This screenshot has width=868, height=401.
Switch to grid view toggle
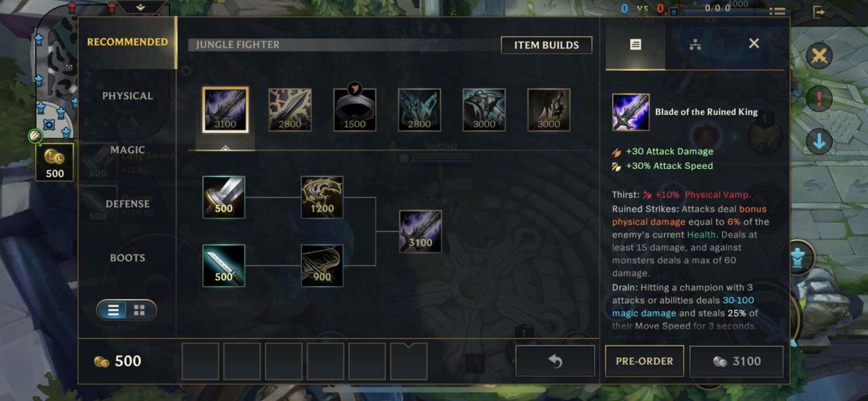(x=140, y=310)
